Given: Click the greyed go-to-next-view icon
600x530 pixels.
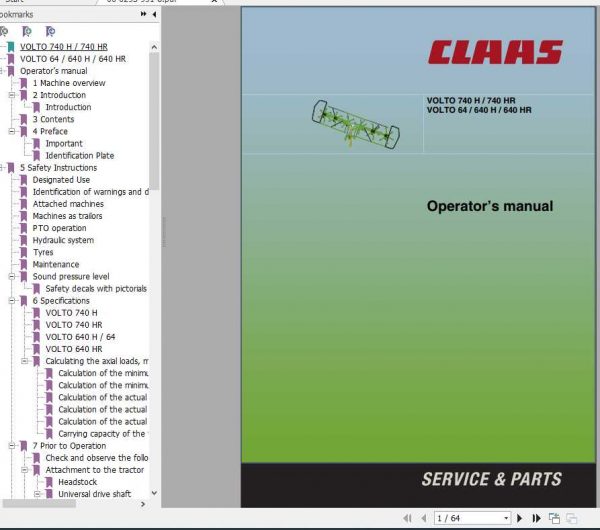Looking at the screenshot, I should point(571,518).
